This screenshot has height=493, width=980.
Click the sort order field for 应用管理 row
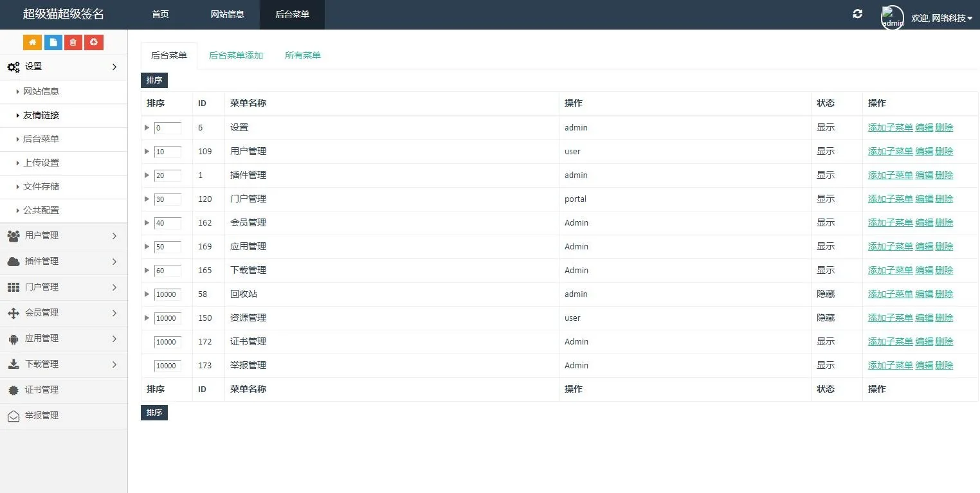[x=167, y=247]
